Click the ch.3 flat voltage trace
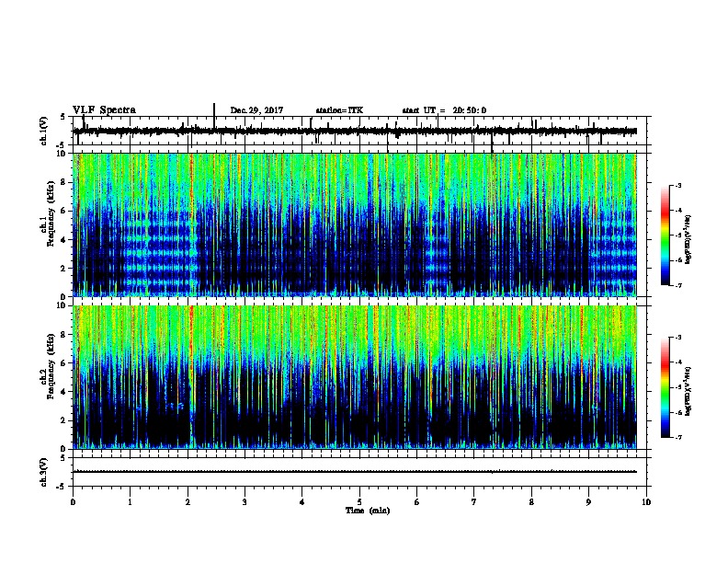Image resolution: width=728 pixels, height=563 pixels. (355, 472)
